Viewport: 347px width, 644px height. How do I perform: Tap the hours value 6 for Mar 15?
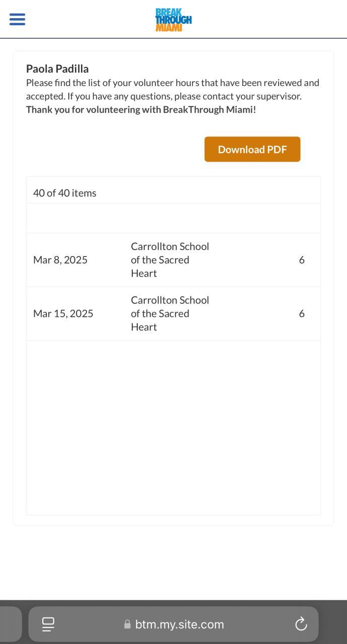pos(302,313)
